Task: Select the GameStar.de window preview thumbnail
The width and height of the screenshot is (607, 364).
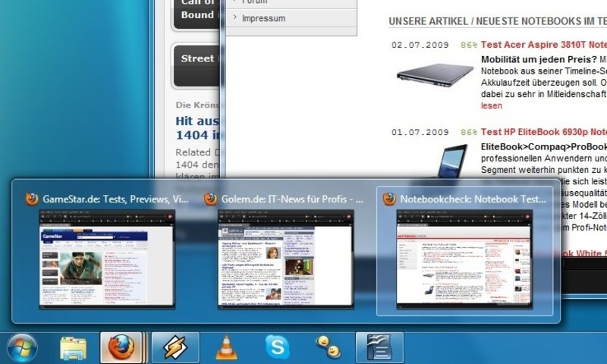Action: click(107, 259)
